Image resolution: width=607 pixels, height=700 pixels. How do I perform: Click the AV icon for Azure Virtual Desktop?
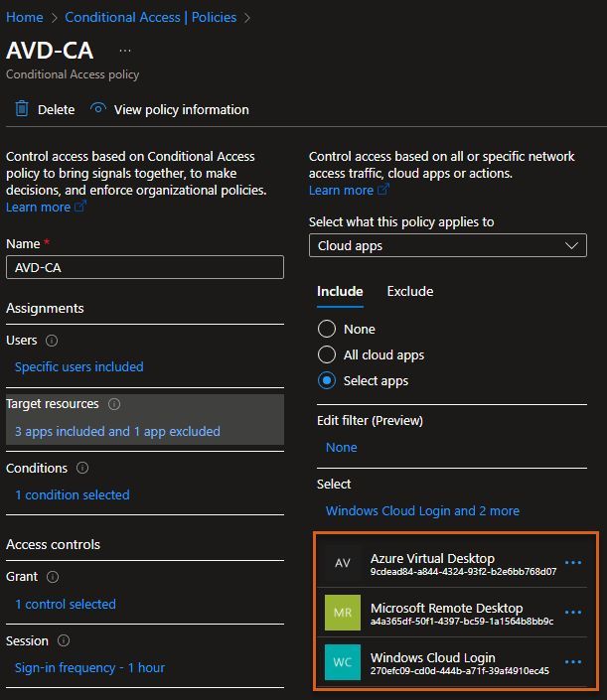[x=343, y=563]
